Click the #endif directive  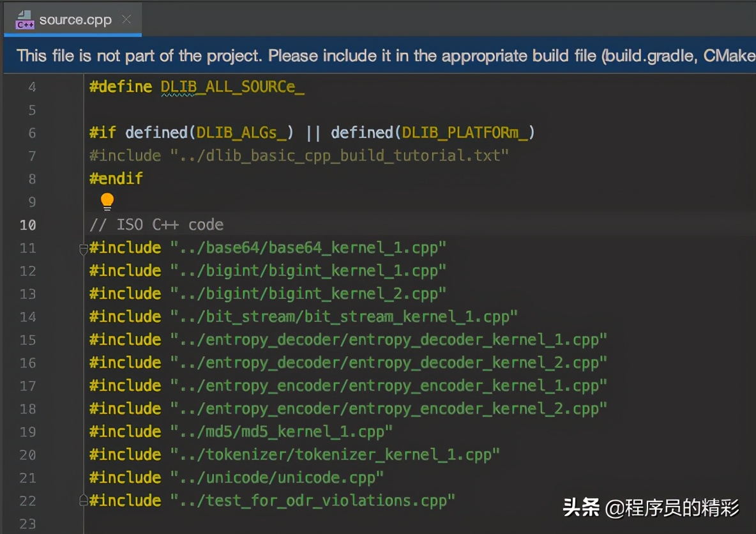(x=116, y=179)
